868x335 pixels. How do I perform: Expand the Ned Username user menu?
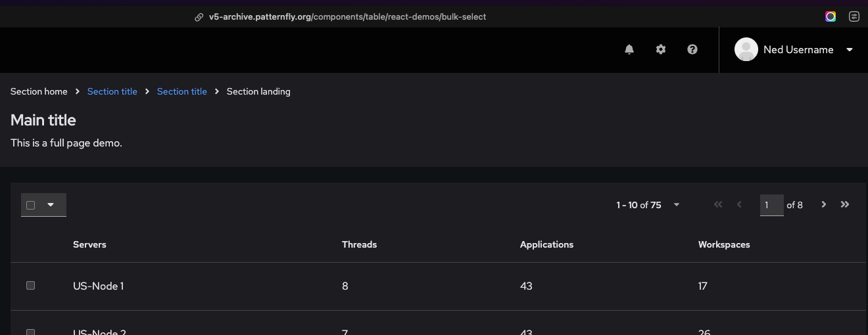pos(849,50)
